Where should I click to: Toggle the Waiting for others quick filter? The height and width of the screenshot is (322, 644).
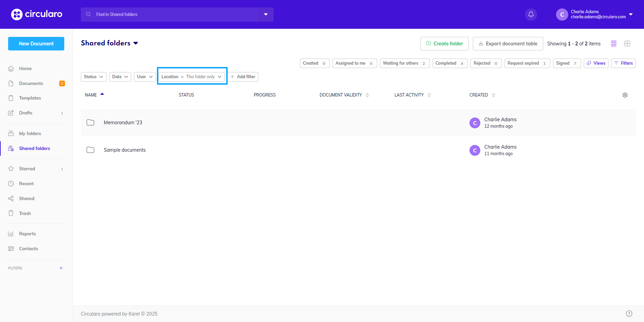coord(404,63)
